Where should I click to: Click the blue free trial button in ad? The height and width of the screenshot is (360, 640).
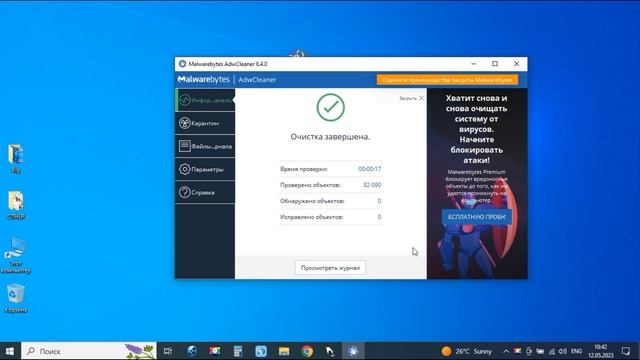point(477,217)
